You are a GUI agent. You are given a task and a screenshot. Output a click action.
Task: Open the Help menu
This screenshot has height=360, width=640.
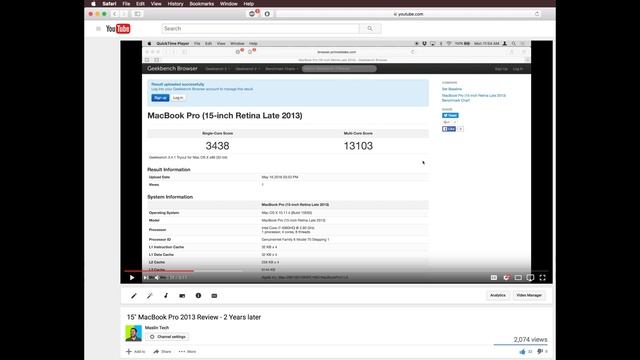[x=249, y=4]
